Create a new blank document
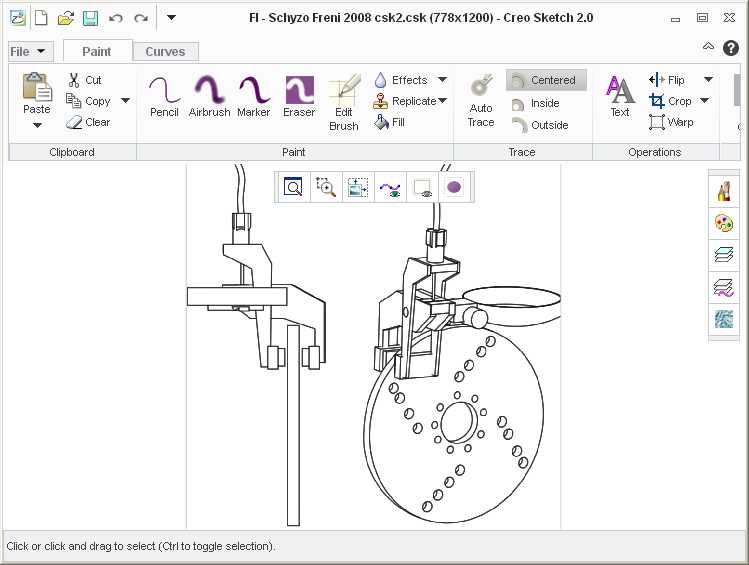 click(42, 18)
